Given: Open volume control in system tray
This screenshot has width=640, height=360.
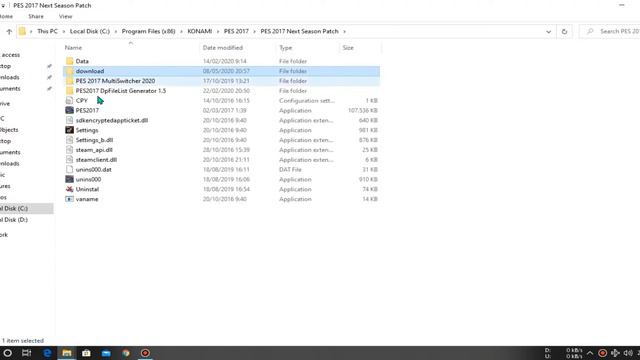Looking at the screenshot, I should tap(628, 353).
